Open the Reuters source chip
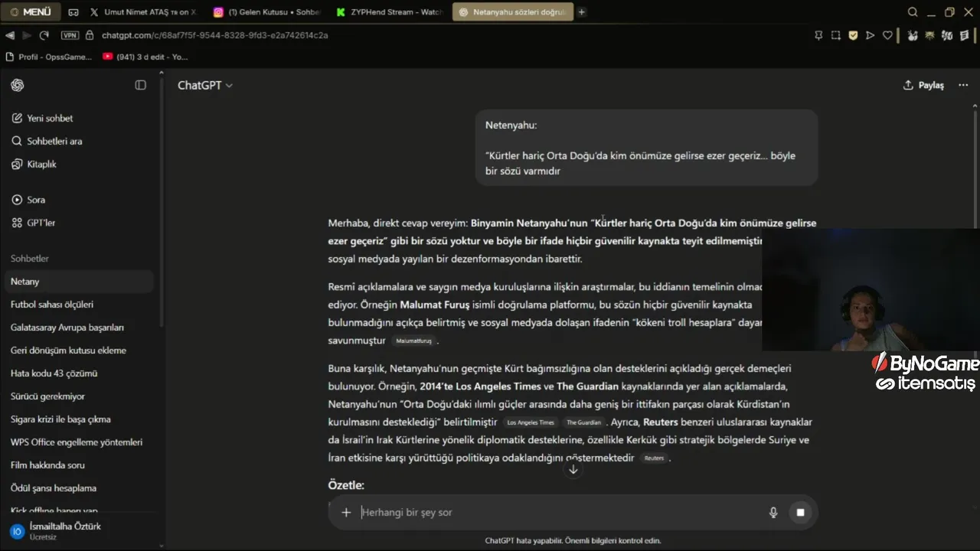This screenshot has width=980, height=551. 654,458
